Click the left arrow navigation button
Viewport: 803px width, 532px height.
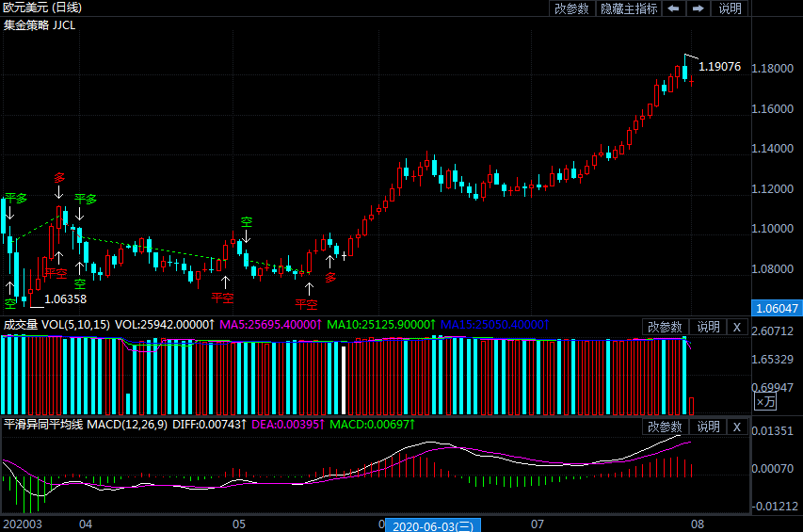coord(673,8)
